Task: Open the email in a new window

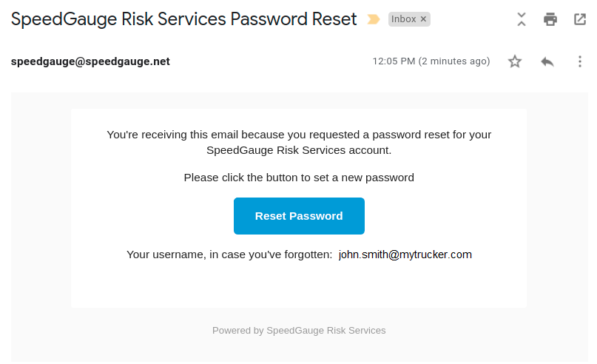Action: (x=580, y=19)
